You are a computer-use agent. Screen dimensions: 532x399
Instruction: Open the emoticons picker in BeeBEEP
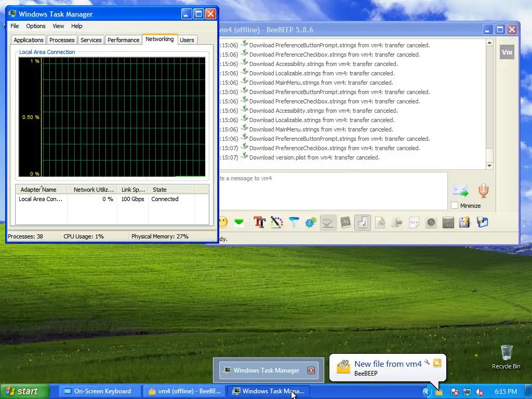click(223, 222)
